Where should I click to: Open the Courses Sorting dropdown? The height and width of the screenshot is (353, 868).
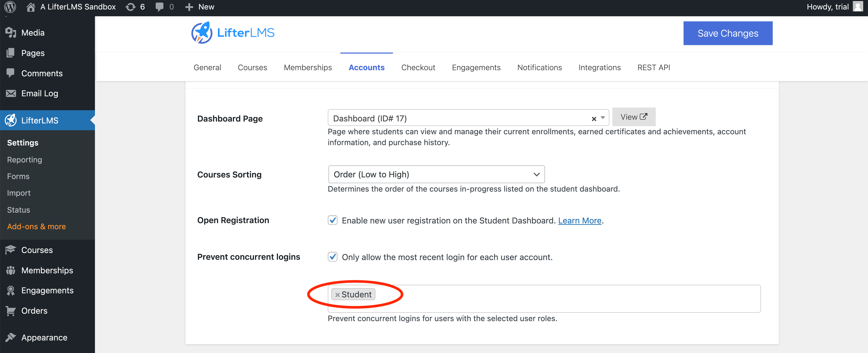pyautogui.click(x=436, y=174)
